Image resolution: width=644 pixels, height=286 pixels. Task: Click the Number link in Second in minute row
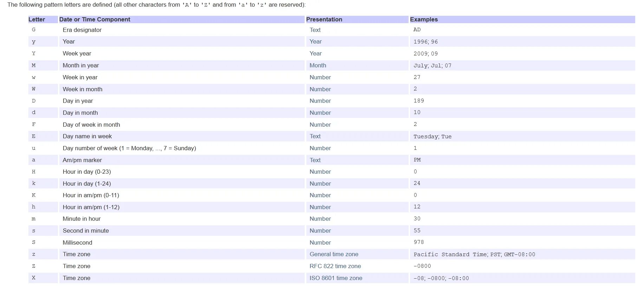coord(320,231)
